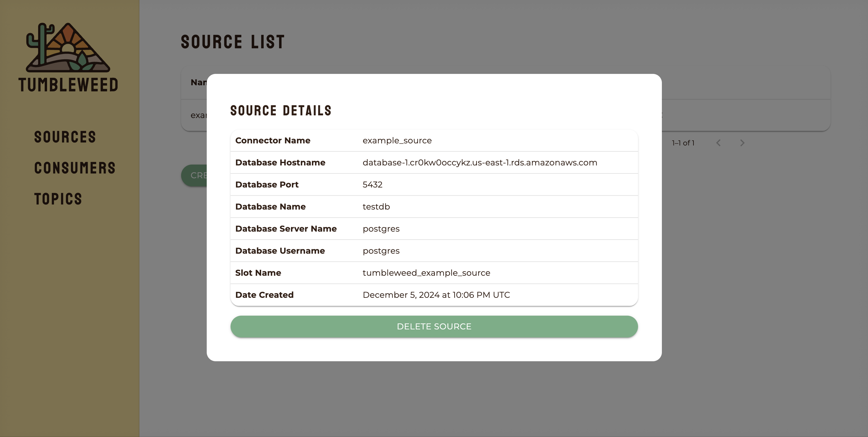Click the Source Details heading
The width and height of the screenshot is (868, 437).
[x=281, y=111]
